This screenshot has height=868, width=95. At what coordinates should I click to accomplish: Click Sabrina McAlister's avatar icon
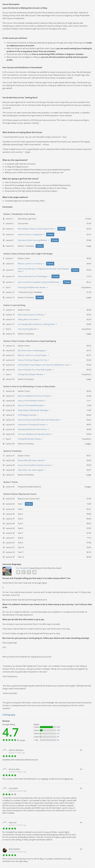pos(5,751)
